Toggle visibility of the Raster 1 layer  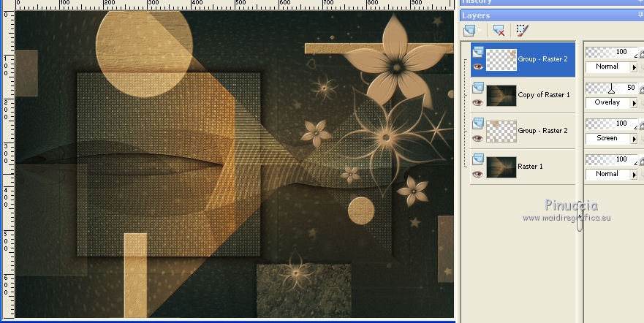478,173
